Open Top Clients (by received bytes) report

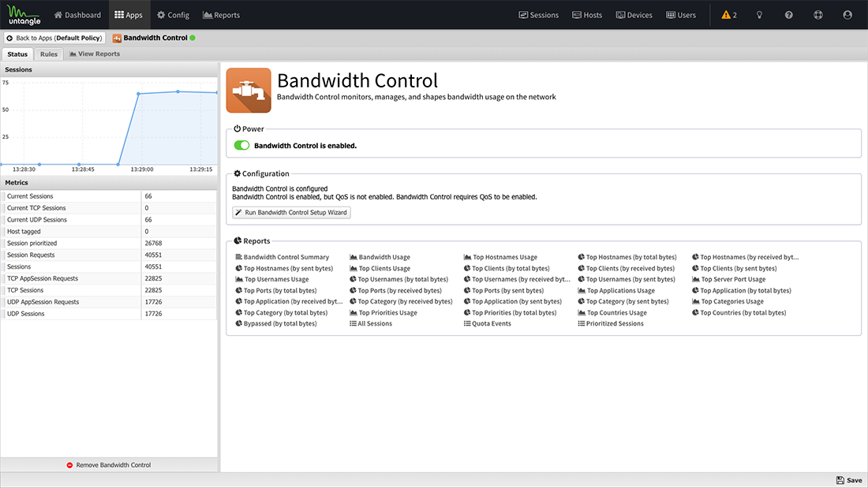[x=626, y=268]
